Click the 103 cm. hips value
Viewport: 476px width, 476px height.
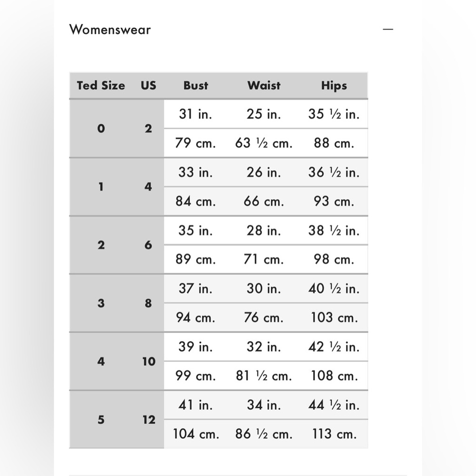point(334,317)
